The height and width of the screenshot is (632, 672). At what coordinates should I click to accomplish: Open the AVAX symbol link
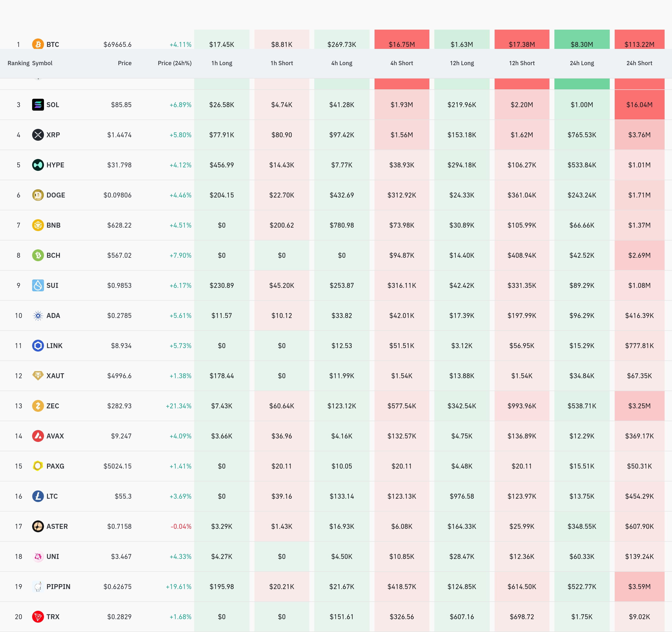[x=55, y=436]
